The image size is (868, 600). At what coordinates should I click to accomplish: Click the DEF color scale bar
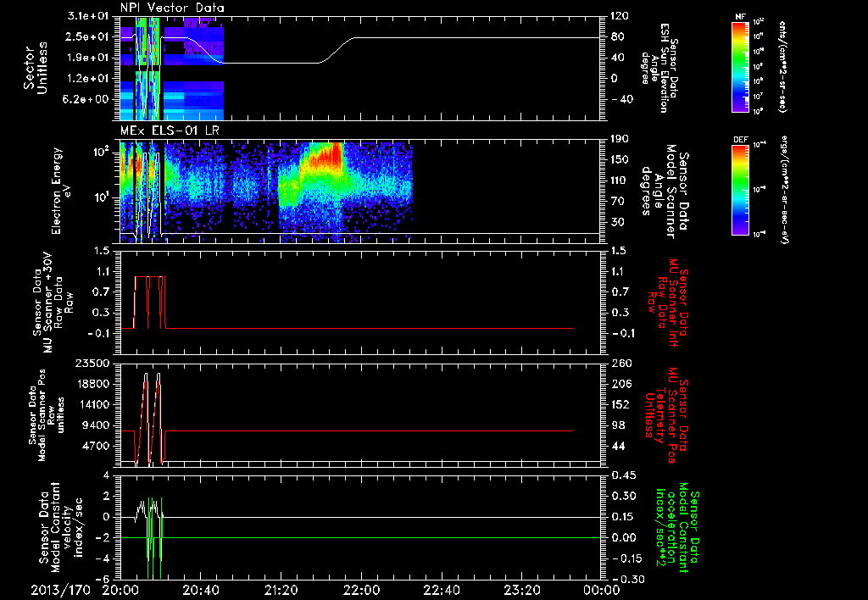740,190
